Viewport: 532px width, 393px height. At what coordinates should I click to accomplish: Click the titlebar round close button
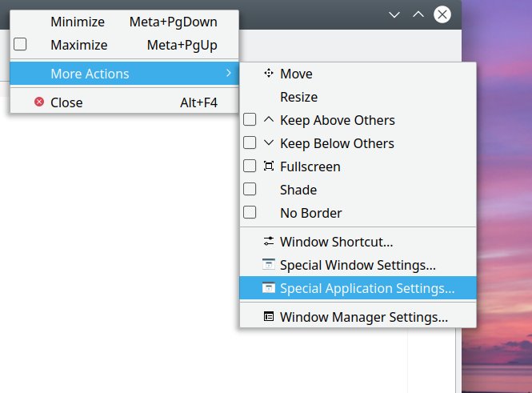442,14
